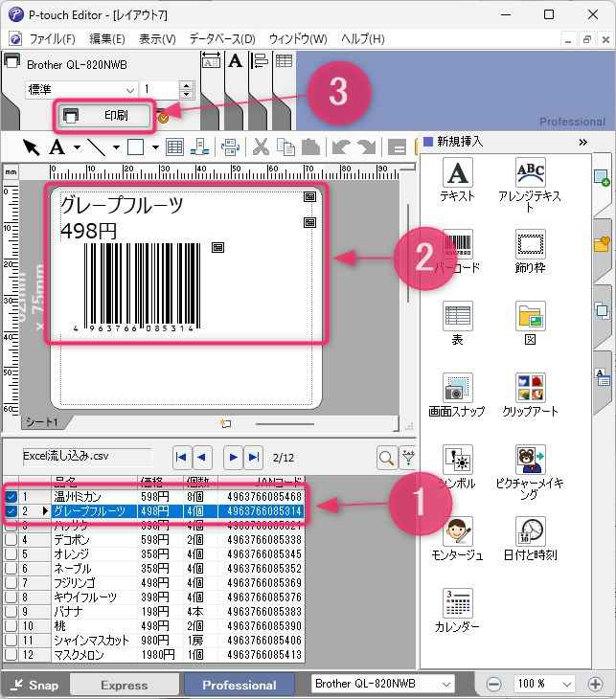Click the paste icon in toolbar
Screen dimensions: 616x699
(311, 147)
